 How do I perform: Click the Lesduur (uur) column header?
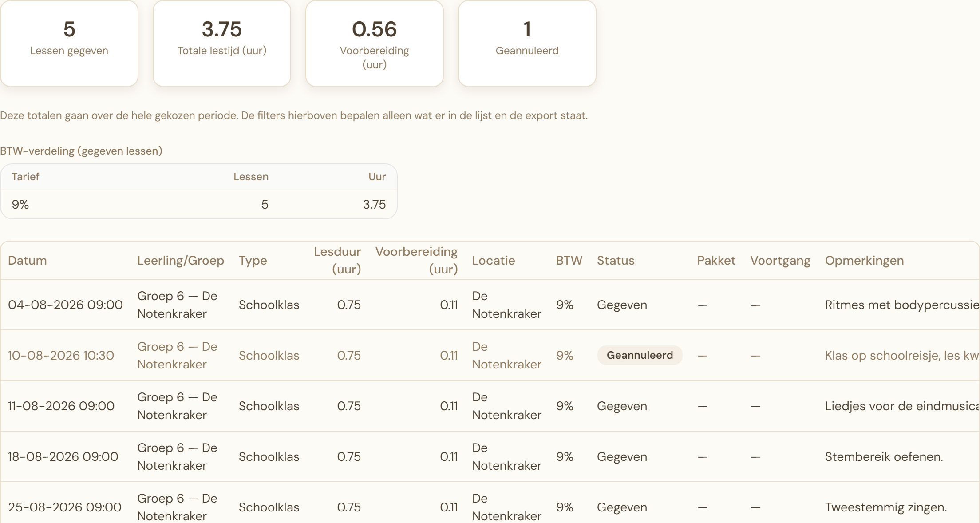tap(337, 261)
